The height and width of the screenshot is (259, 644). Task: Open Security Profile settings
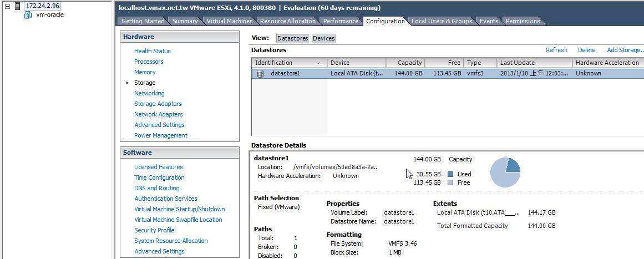pyautogui.click(x=154, y=230)
